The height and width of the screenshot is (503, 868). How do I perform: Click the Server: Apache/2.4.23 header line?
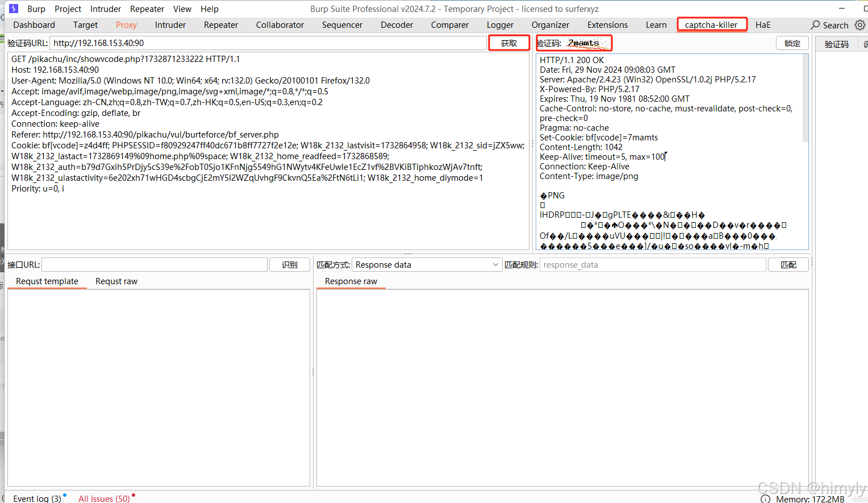648,80
